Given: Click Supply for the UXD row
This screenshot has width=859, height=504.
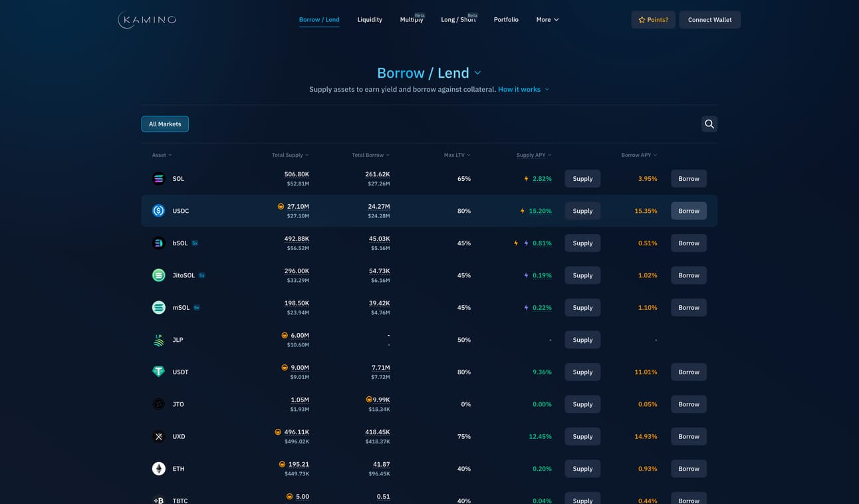Looking at the screenshot, I should pyautogui.click(x=582, y=437).
